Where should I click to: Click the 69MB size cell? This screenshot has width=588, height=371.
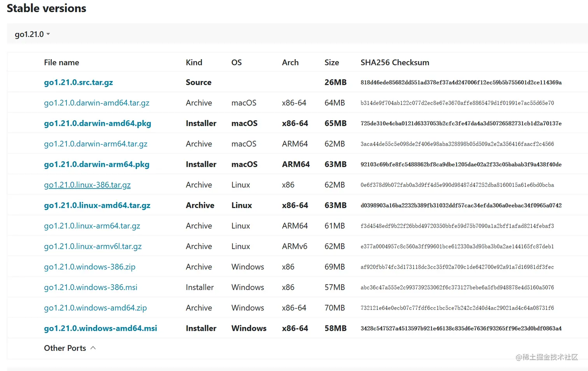click(x=335, y=267)
